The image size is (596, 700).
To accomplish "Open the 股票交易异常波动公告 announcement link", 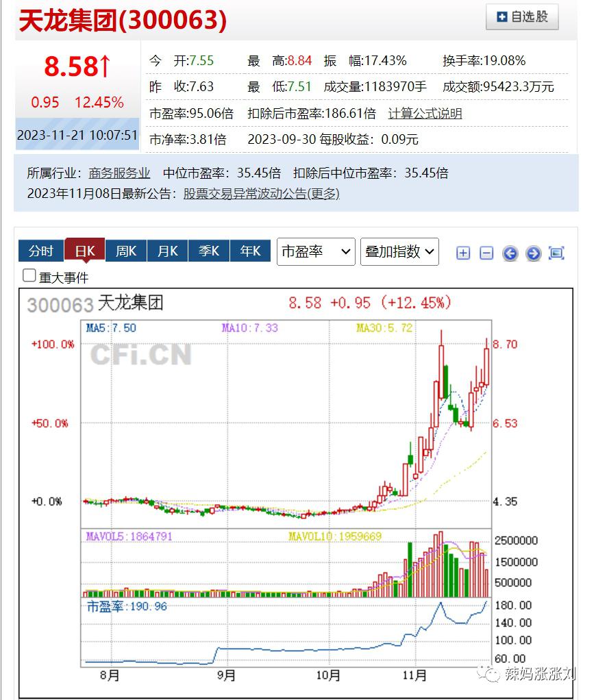I will point(261,193).
